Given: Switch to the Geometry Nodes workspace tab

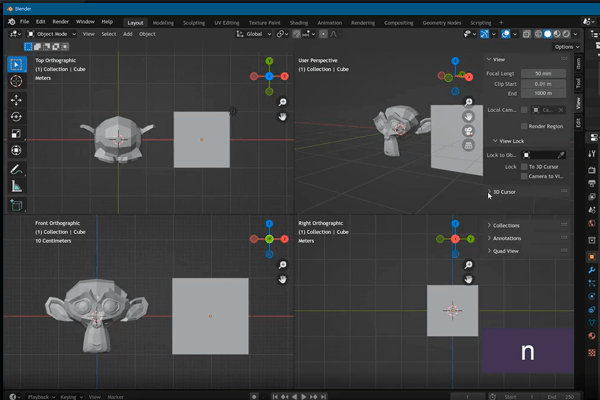Looking at the screenshot, I should coord(442,23).
